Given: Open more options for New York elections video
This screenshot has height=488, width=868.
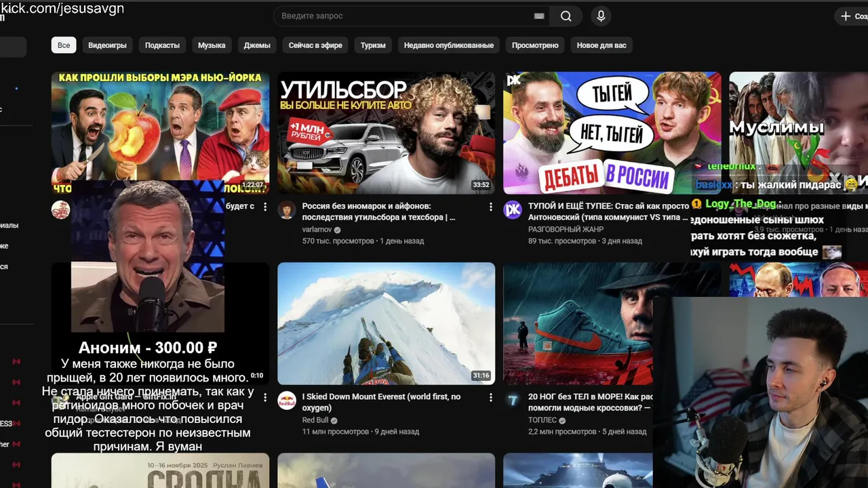Looking at the screenshot, I should [x=265, y=207].
